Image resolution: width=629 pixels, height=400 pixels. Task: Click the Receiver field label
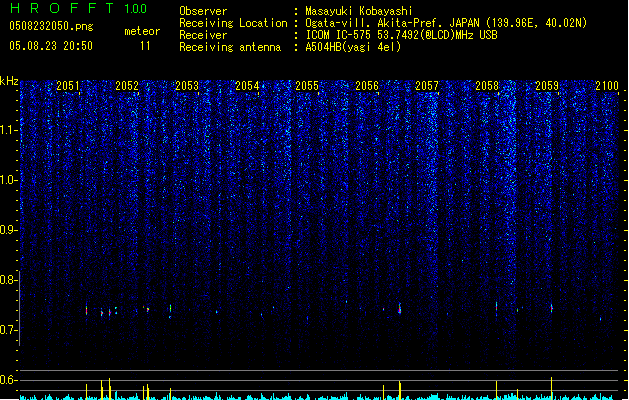click(203, 35)
